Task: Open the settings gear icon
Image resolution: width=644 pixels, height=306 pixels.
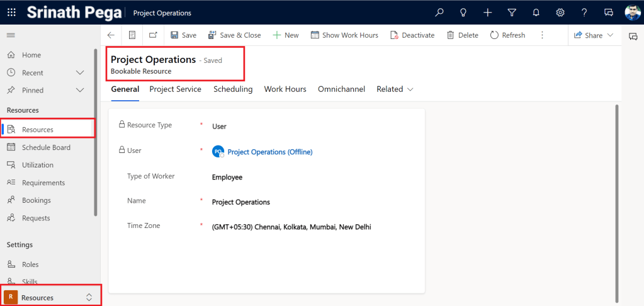Action: [560, 13]
